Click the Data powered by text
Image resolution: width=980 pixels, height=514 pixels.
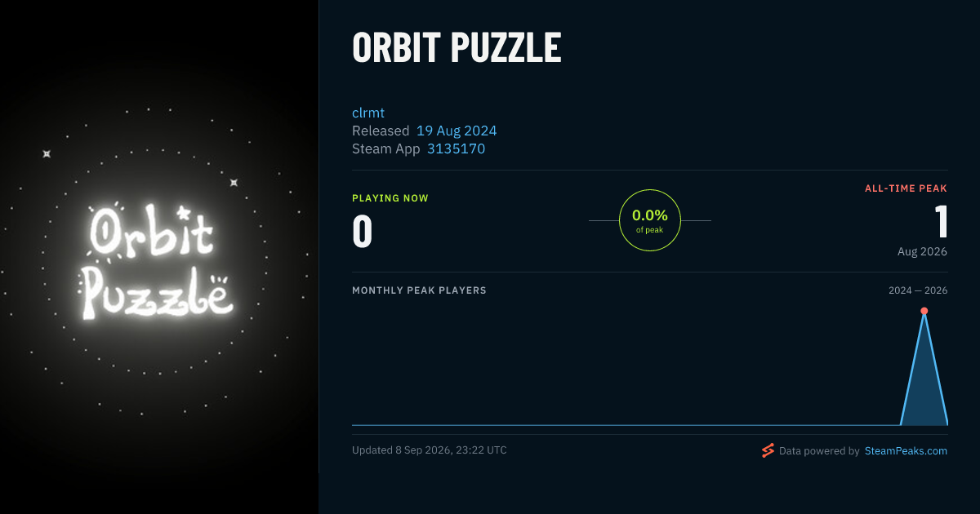click(x=819, y=450)
